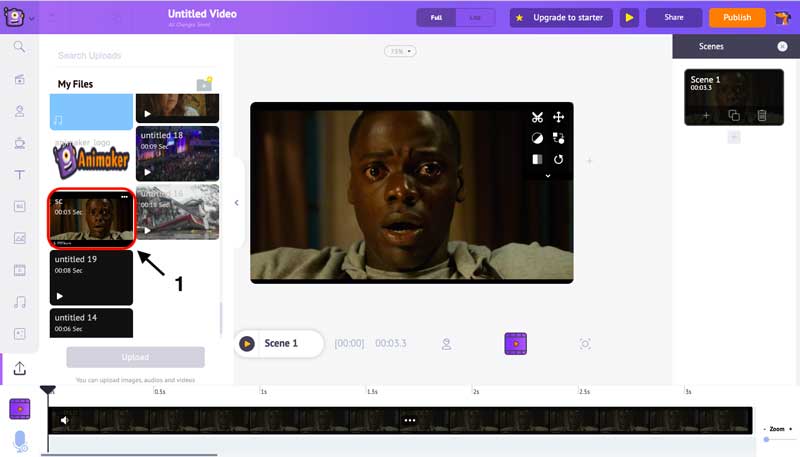This screenshot has height=457, width=800.
Task: Open voice-over microphone icon
Action: [x=20, y=441]
